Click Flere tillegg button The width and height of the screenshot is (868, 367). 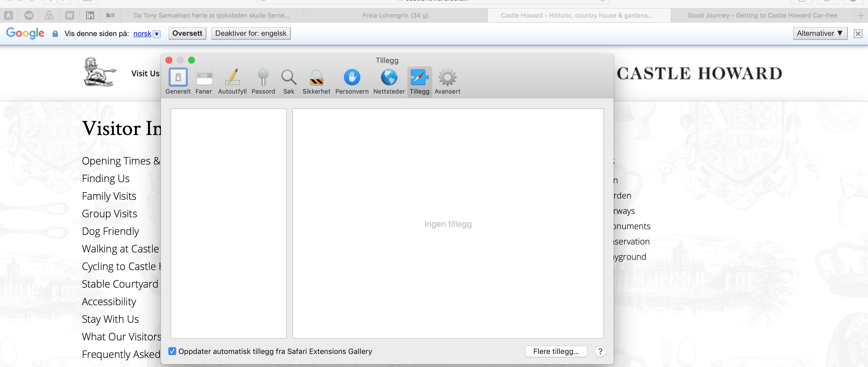coord(556,351)
